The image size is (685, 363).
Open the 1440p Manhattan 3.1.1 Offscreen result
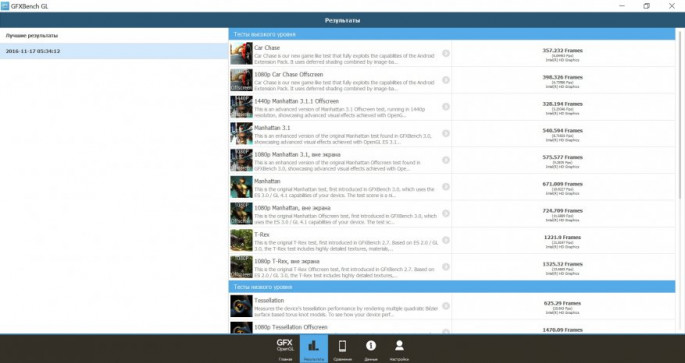[x=452, y=107]
